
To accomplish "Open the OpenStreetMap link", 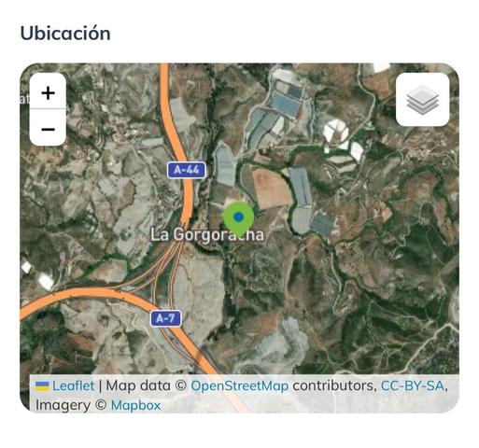I will point(239,385).
